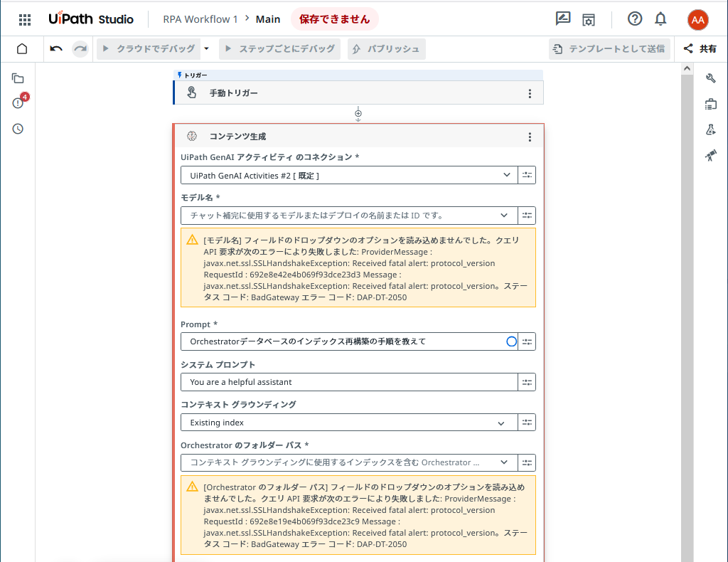Screen dimensions: 728x562
Task: Redo the last action
Action: (x=80, y=49)
